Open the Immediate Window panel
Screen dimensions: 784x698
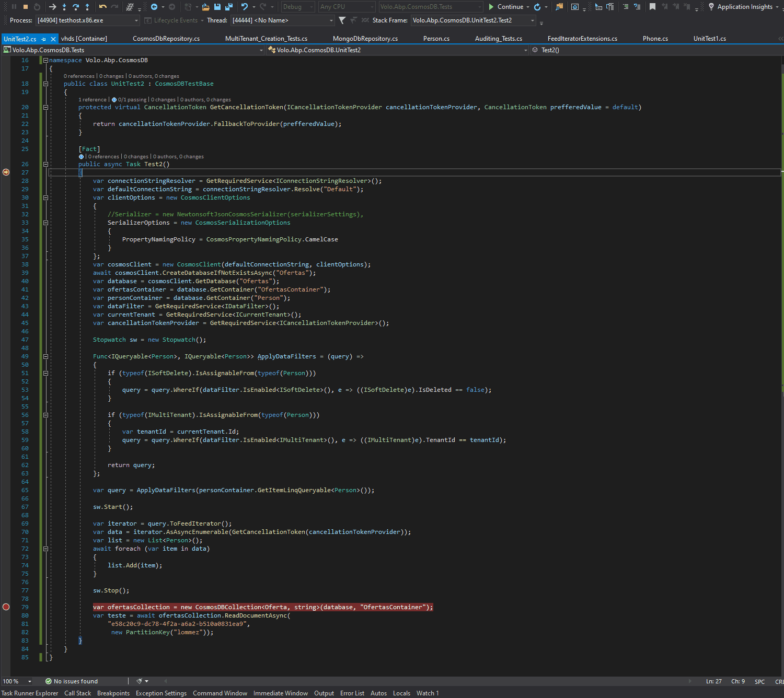[x=281, y=693]
